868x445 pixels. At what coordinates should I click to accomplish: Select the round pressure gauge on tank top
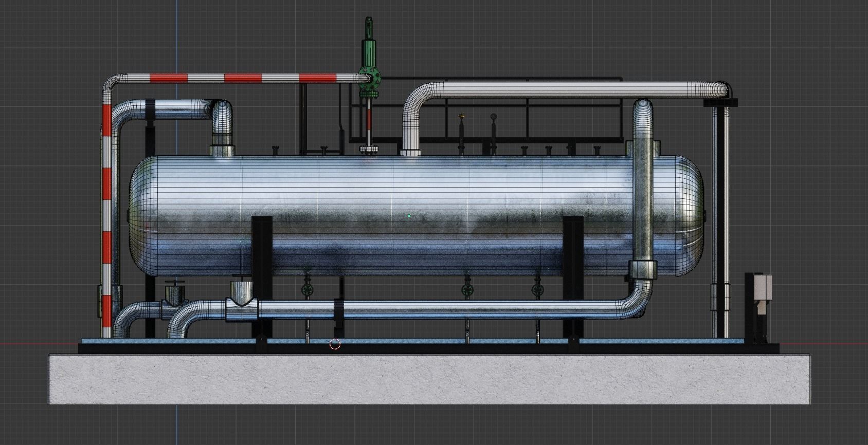coord(494,117)
